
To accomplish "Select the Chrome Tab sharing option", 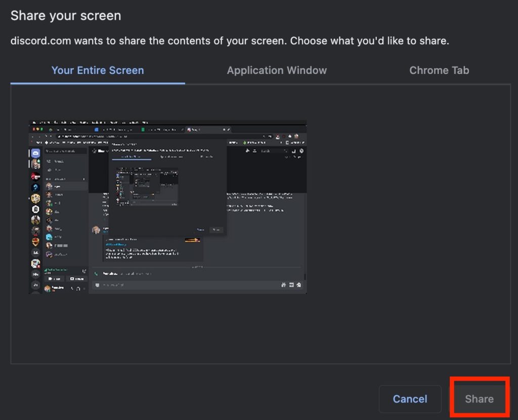I will (x=439, y=70).
